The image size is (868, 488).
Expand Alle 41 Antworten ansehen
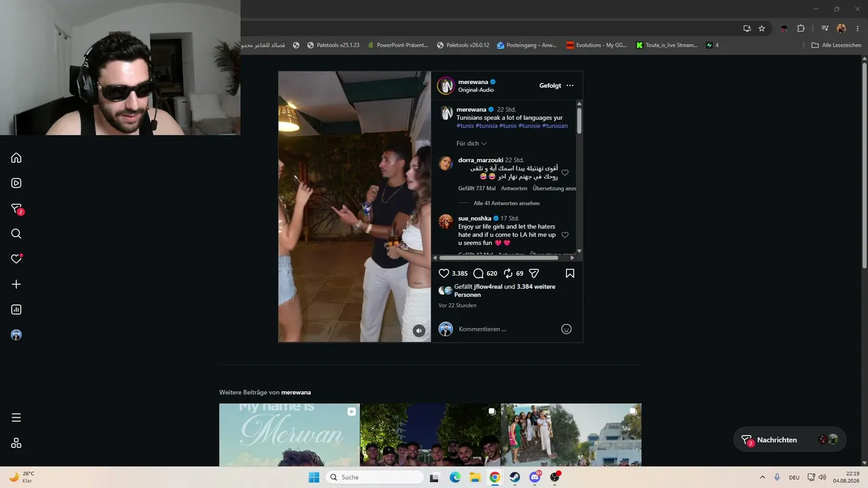(x=507, y=203)
